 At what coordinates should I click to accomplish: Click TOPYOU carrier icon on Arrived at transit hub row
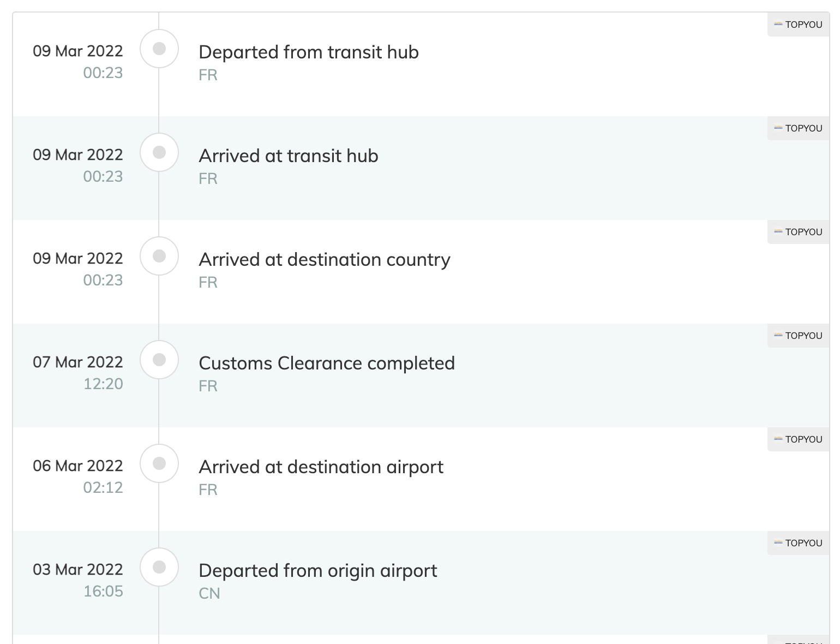pyautogui.click(x=779, y=128)
